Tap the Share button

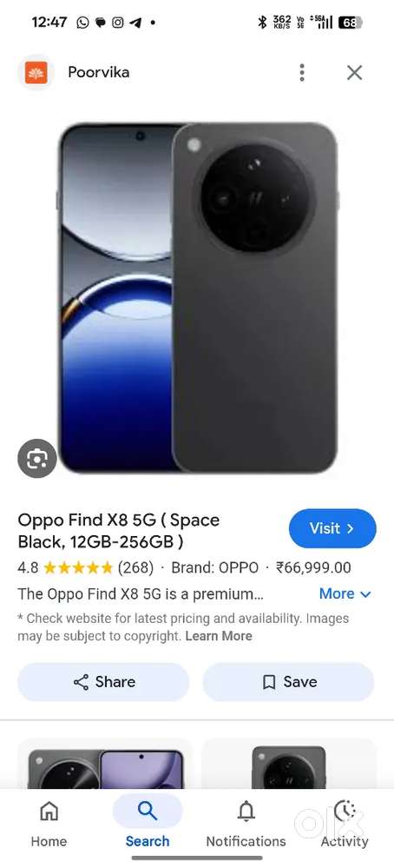click(x=103, y=682)
